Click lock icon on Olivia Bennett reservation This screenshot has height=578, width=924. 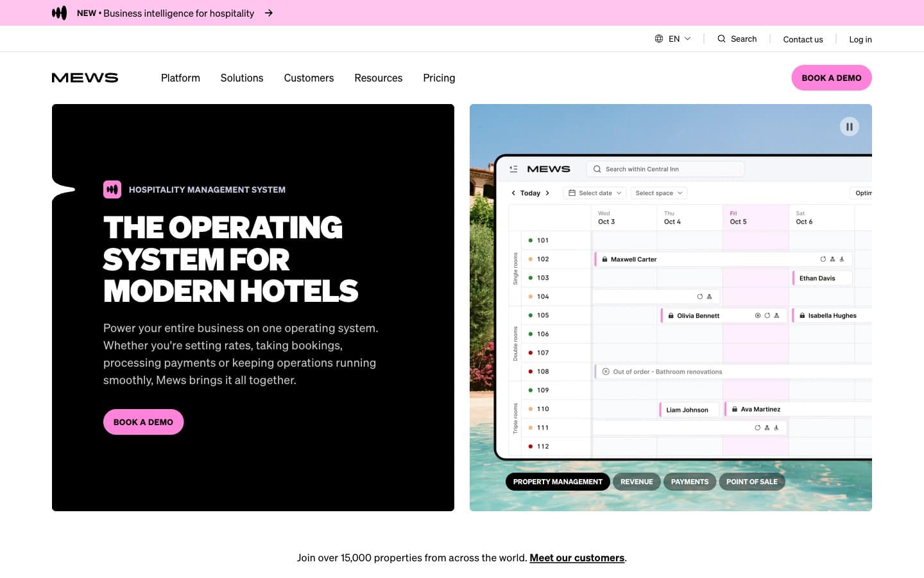[671, 316]
